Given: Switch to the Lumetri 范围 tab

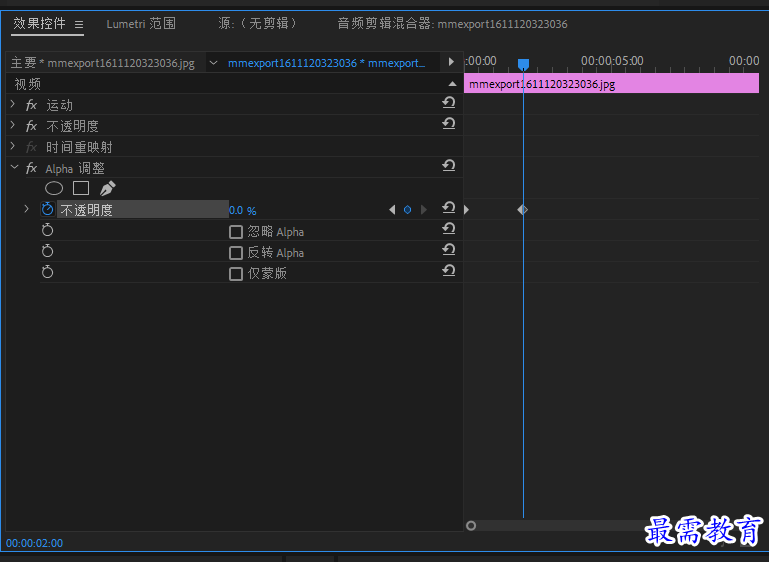Looking at the screenshot, I should [x=141, y=24].
